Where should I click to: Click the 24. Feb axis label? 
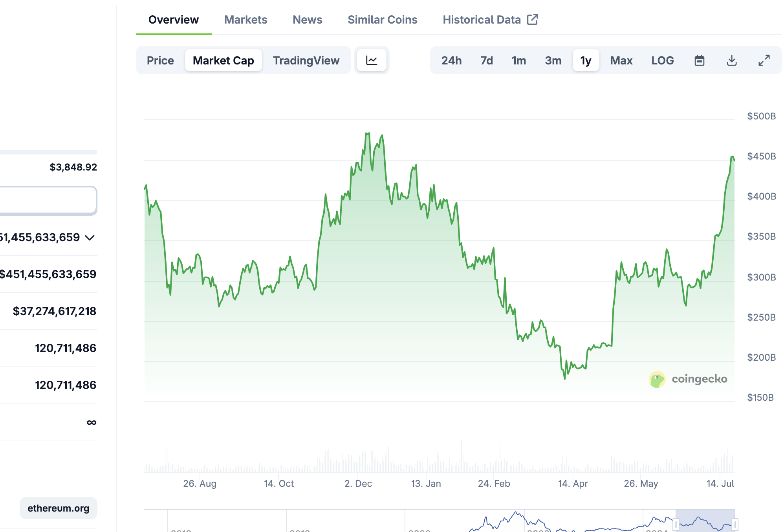[494, 484]
